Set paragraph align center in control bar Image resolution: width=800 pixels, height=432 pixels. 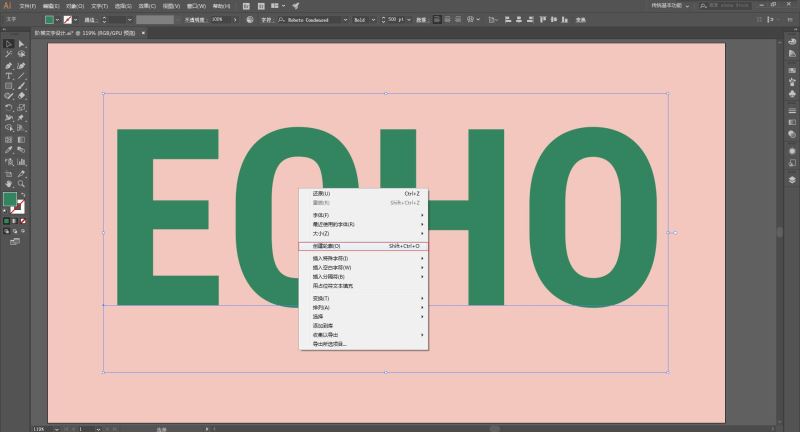point(447,19)
